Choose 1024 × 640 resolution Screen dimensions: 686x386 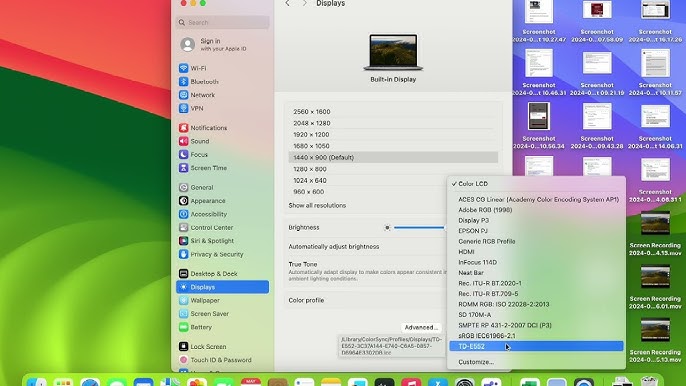click(x=368, y=180)
